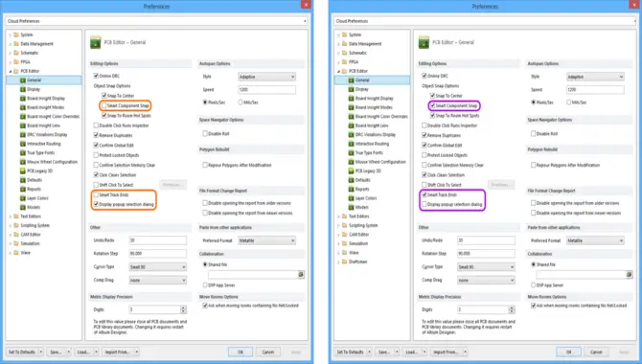Open Autopan Style dropdown in left dialog
Viewport: 642px width, 364px height.
tap(266, 77)
